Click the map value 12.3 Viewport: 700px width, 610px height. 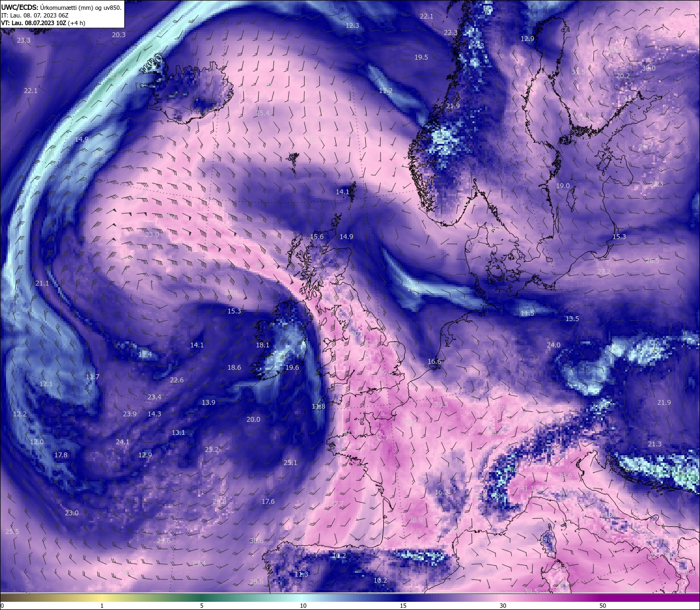(353, 26)
